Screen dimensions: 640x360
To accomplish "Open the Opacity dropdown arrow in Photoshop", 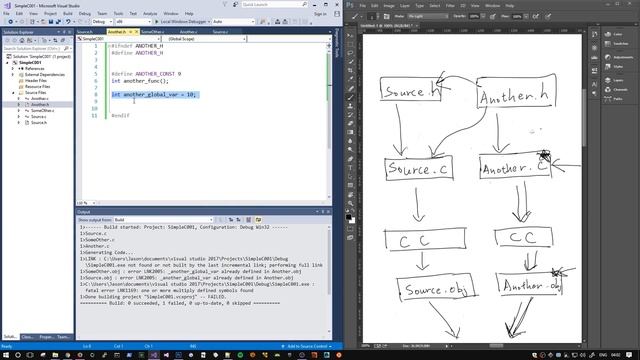I will click(483, 16).
